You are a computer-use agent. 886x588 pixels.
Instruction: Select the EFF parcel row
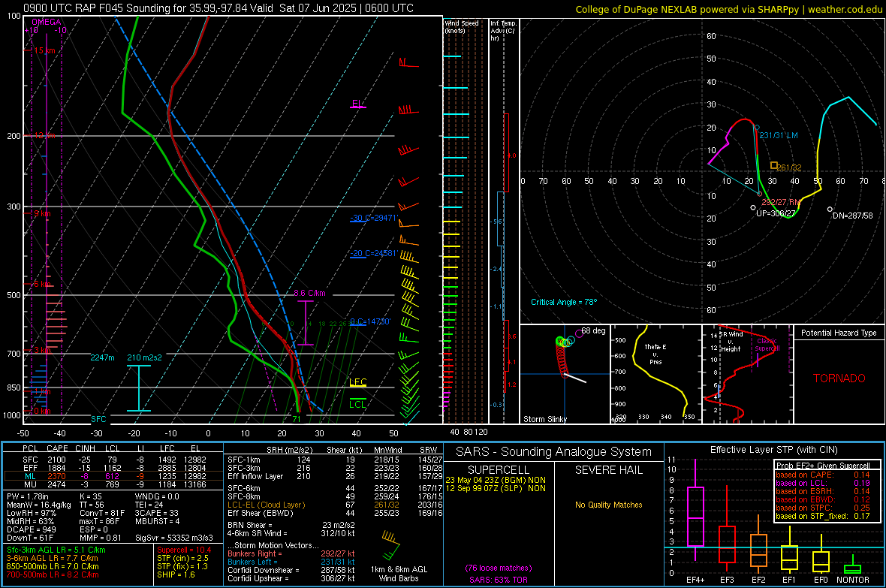click(114, 468)
